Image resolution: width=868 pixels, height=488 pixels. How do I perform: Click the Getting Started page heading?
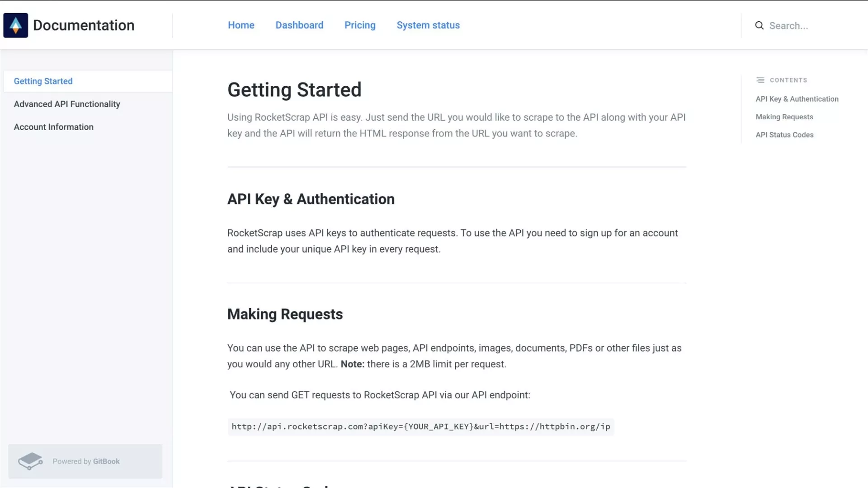294,89
